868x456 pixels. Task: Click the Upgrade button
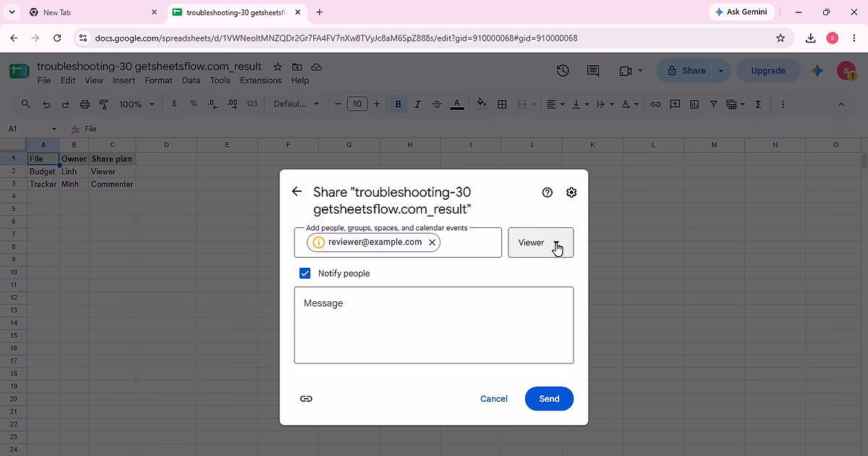click(x=768, y=71)
